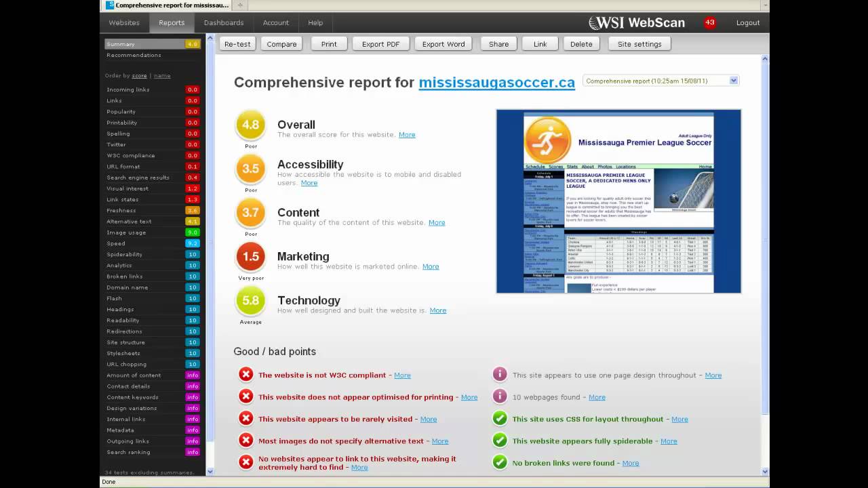Click More link next to Marketing
The width and height of the screenshot is (868, 488).
431,267
